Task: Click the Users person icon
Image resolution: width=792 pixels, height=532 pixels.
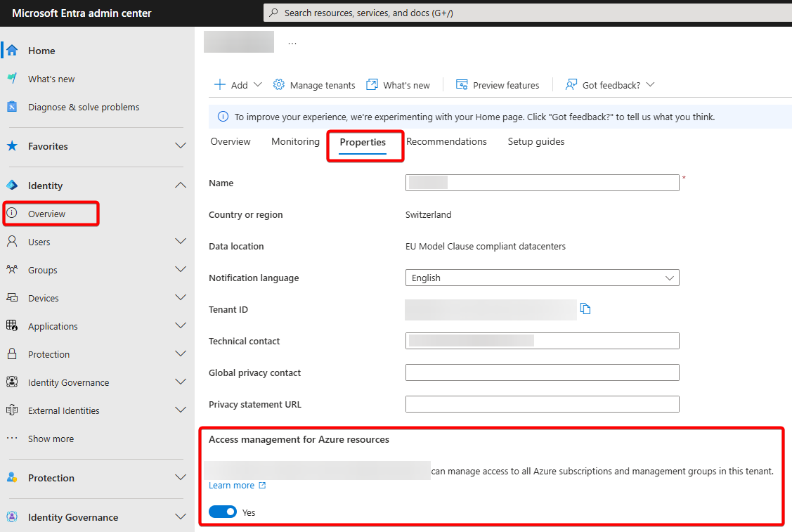Action: point(12,241)
